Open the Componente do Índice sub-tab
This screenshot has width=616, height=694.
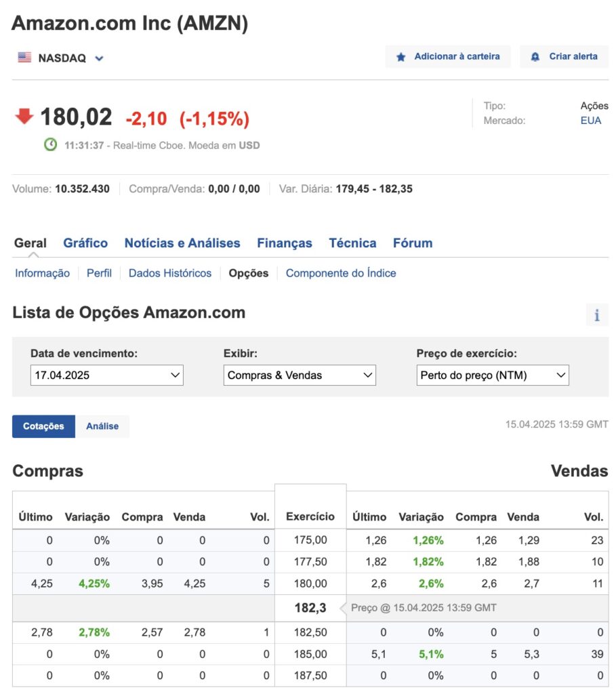tap(341, 273)
